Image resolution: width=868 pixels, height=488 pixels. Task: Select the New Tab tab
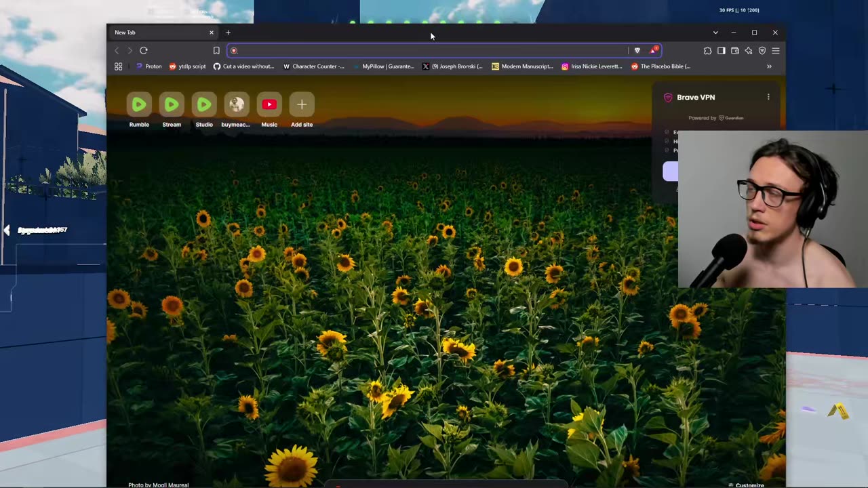(x=163, y=32)
